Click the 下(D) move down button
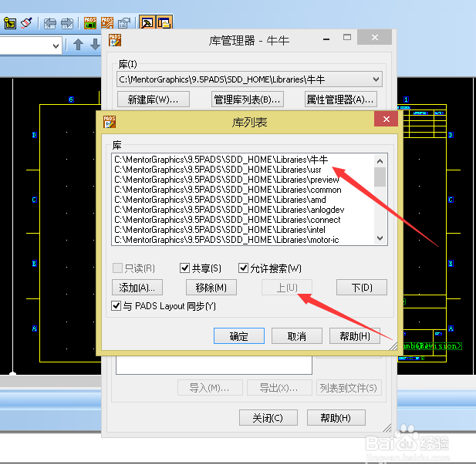Image resolution: width=476 pixels, height=475 pixels. pos(362,287)
